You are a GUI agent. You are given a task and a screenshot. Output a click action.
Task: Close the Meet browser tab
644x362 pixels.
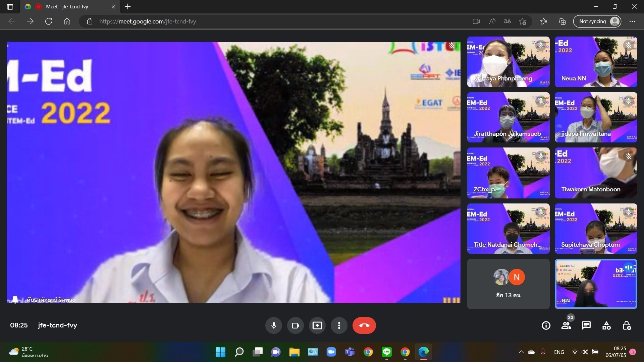pyautogui.click(x=113, y=7)
